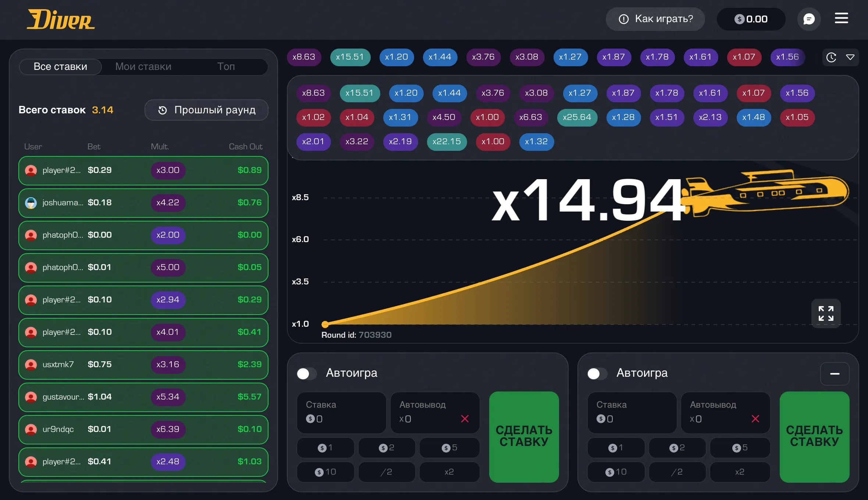This screenshot has width=868, height=500.
Task: Collapse second bet panel with minus button
Action: pyautogui.click(x=835, y=374)
